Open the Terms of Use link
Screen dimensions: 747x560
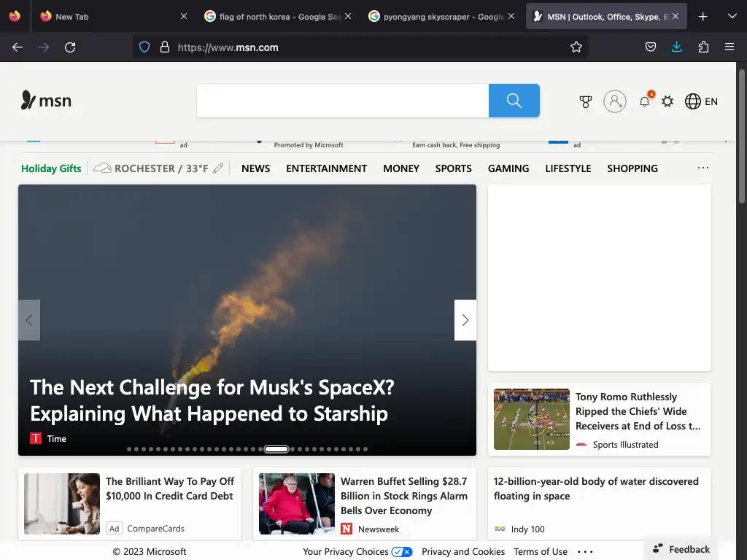pos(541,551)
